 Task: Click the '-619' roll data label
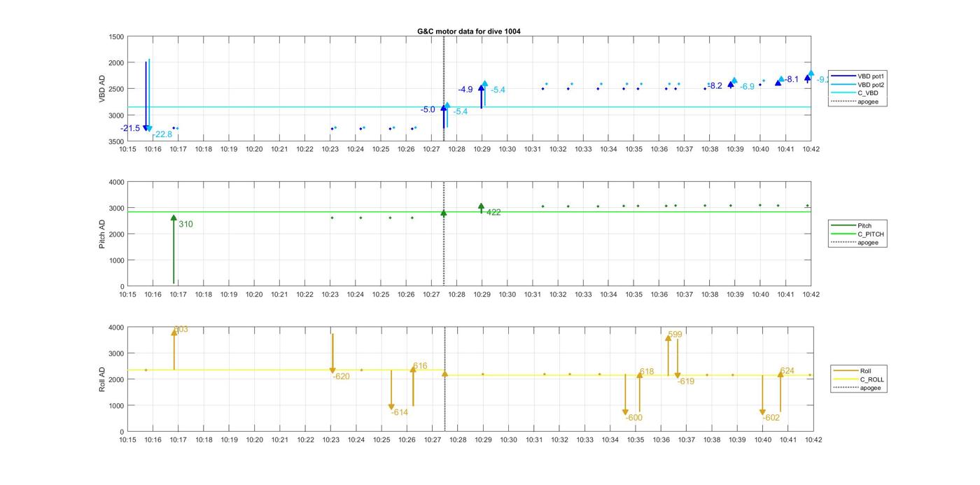[x=685, y=382]
